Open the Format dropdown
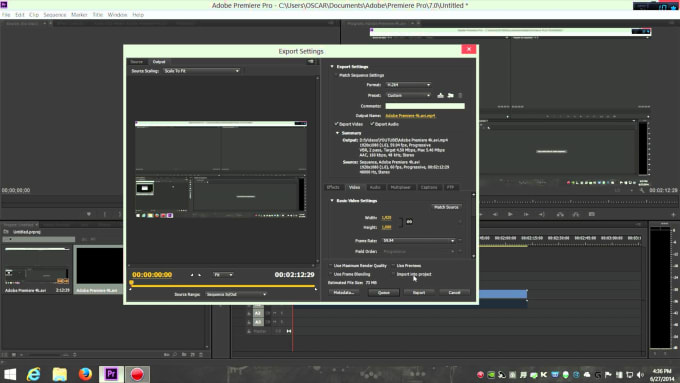The height and width of the screenshot is (383, 680). (408, 85)
